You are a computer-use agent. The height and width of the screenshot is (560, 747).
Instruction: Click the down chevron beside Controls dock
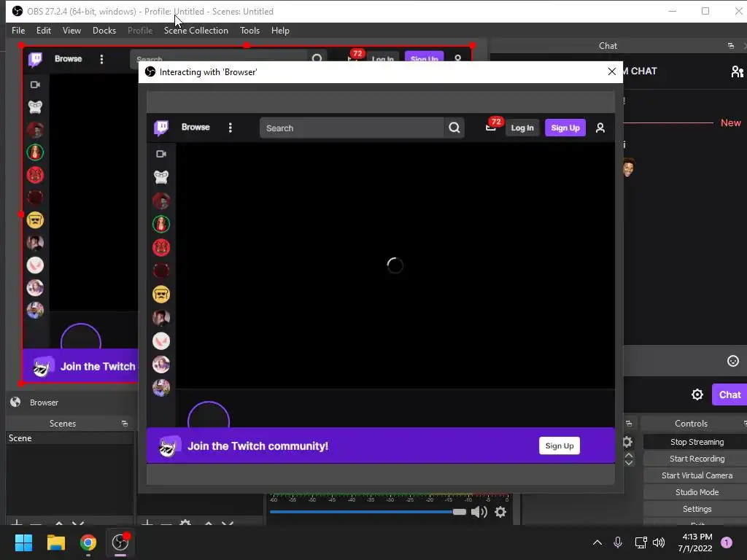[x=629, y=463]
